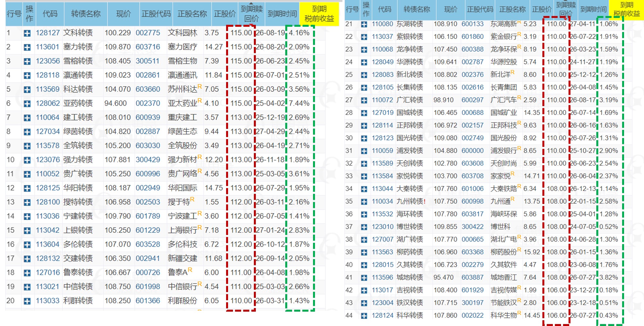Select the 3.82% yield cell for 城地转债
Viewport: 644px width, 326px height.
[x=609, y=277]
